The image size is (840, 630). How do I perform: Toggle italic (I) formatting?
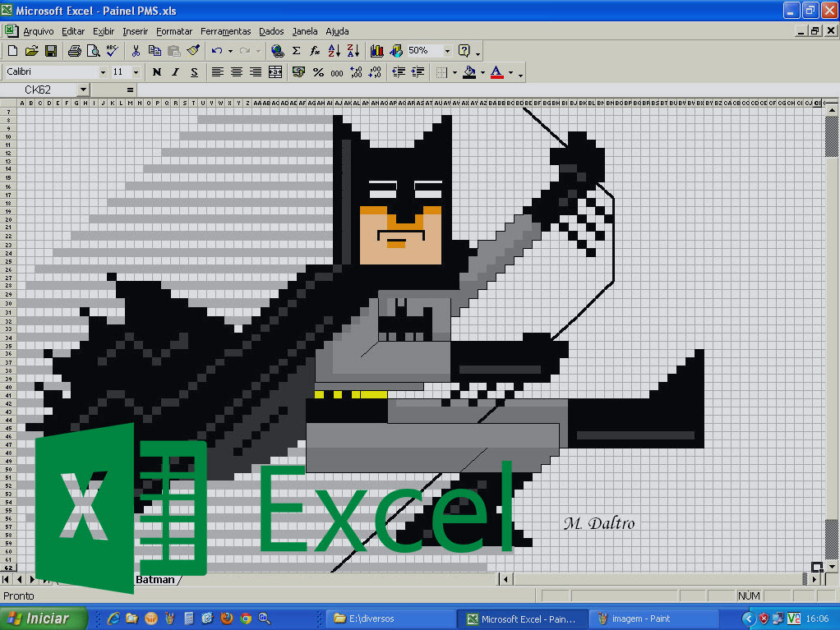pos(175,72)
